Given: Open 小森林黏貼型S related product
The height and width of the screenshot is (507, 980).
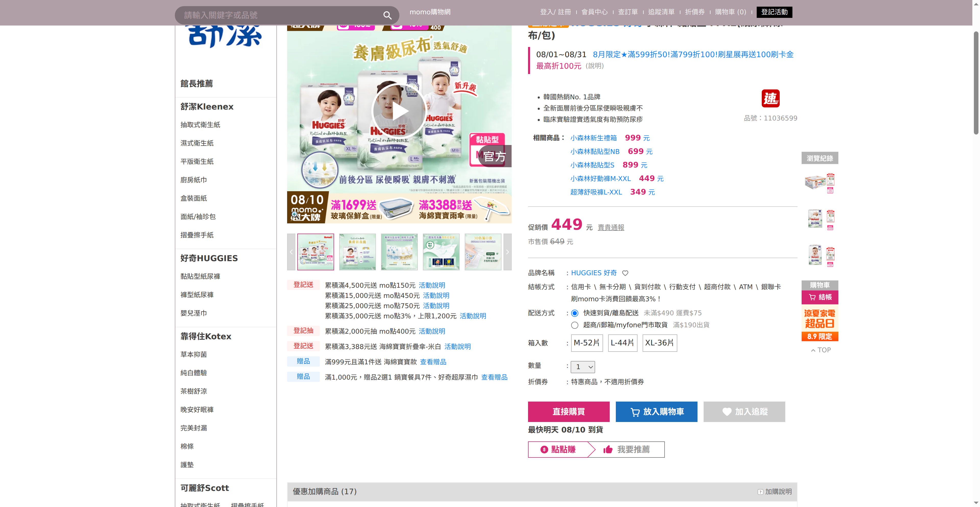Looking at the screenshot, I should (x=592, y=165).
